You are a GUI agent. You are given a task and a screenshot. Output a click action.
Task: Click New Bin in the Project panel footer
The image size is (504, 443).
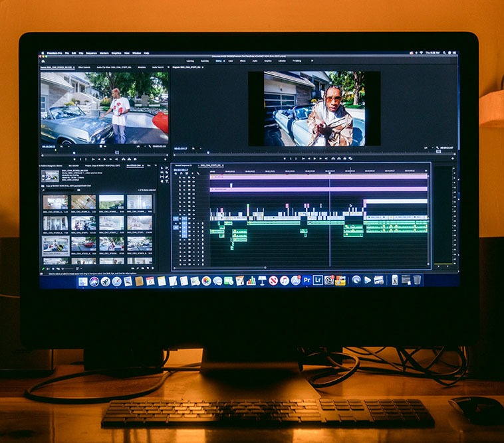point(143,268)
